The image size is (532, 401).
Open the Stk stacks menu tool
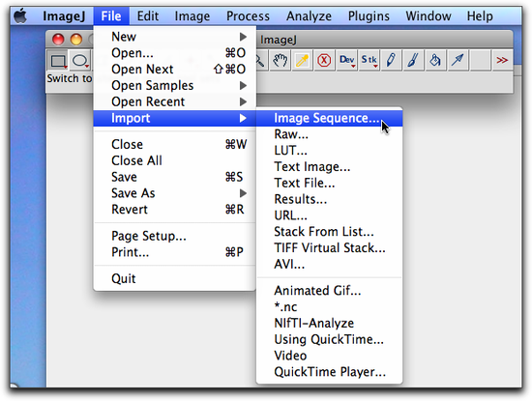[x=369, y=60]
